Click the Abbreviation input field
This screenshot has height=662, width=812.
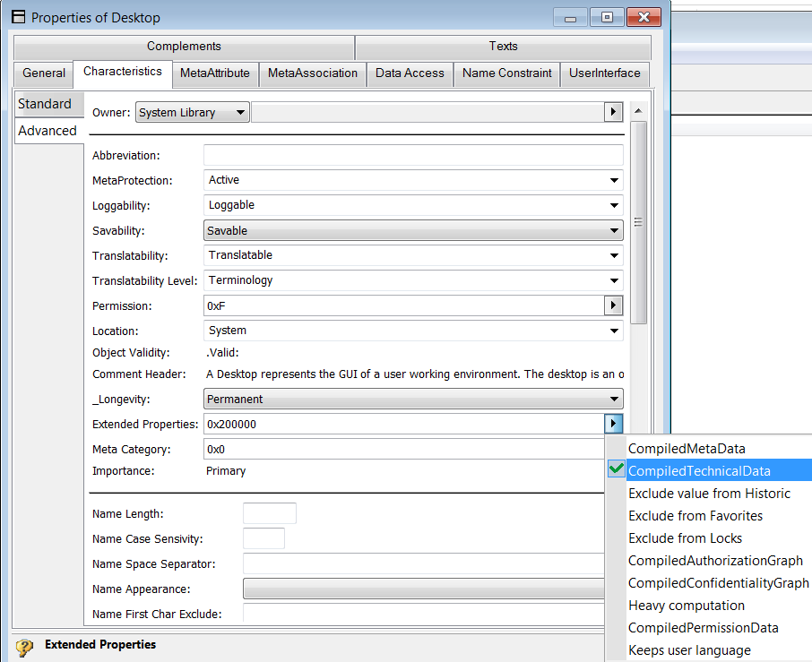click(413, 155)
